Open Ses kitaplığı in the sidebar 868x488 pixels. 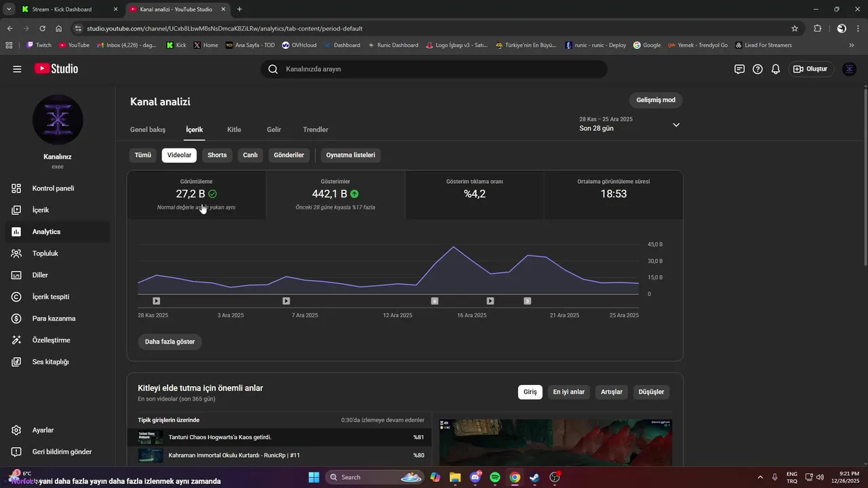tap(58, 362)
